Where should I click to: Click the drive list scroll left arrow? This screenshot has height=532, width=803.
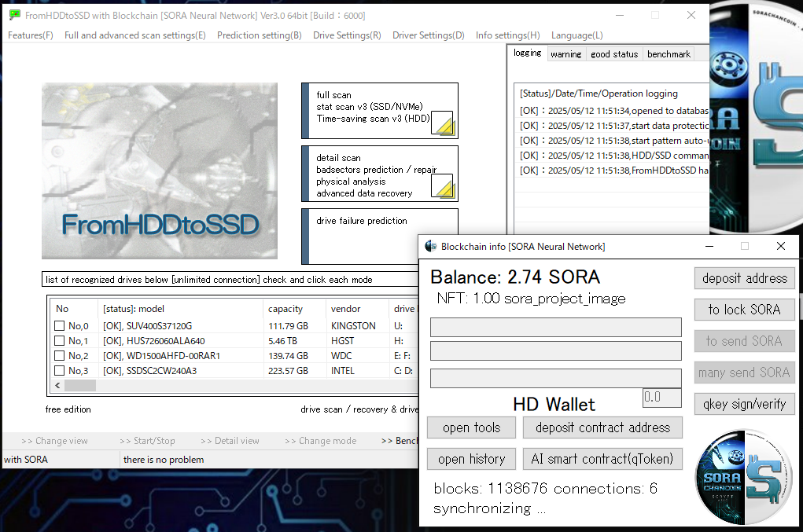pyautogui.click(x=57, y=386)
